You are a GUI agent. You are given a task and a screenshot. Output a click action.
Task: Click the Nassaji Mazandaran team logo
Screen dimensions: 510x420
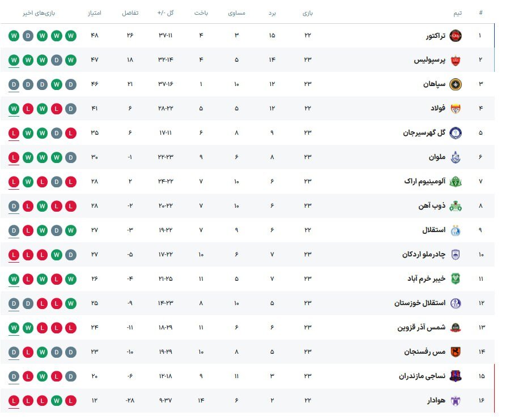[456, 376]
